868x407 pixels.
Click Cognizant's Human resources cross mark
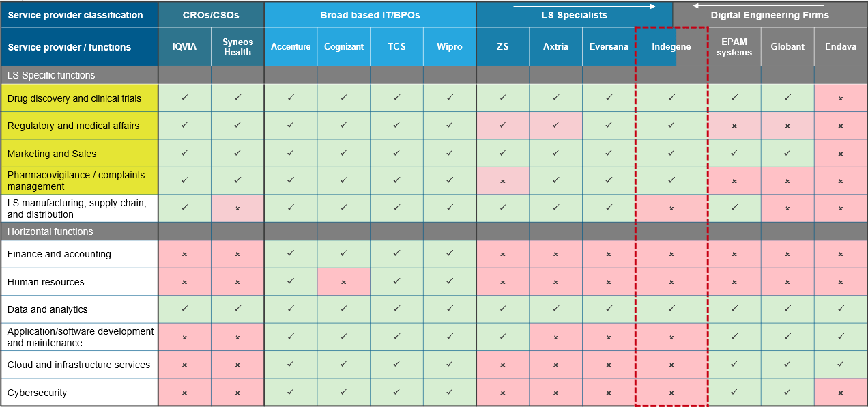pos(344,282)
